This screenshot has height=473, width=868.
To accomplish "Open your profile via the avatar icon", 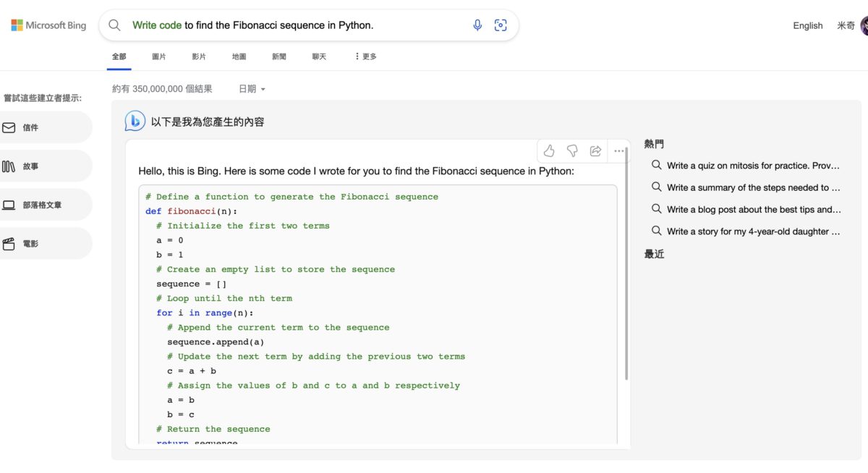I will pos(864,25).
